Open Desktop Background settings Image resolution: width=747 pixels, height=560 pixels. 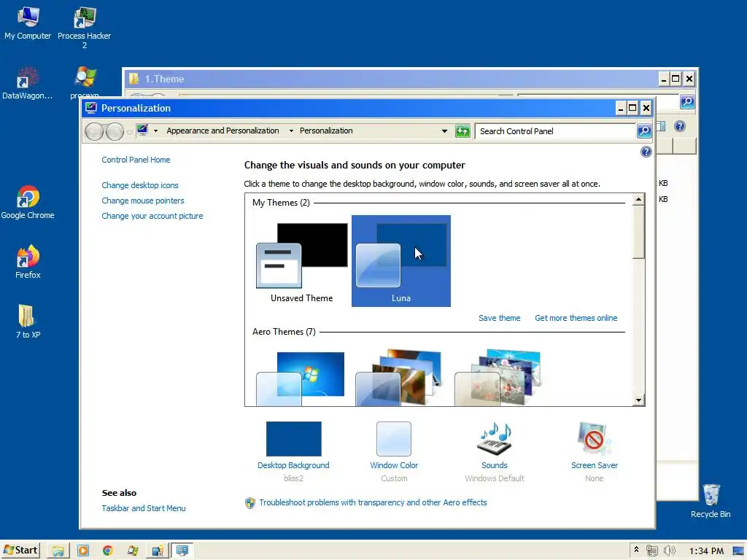click(x=293, y=451)
